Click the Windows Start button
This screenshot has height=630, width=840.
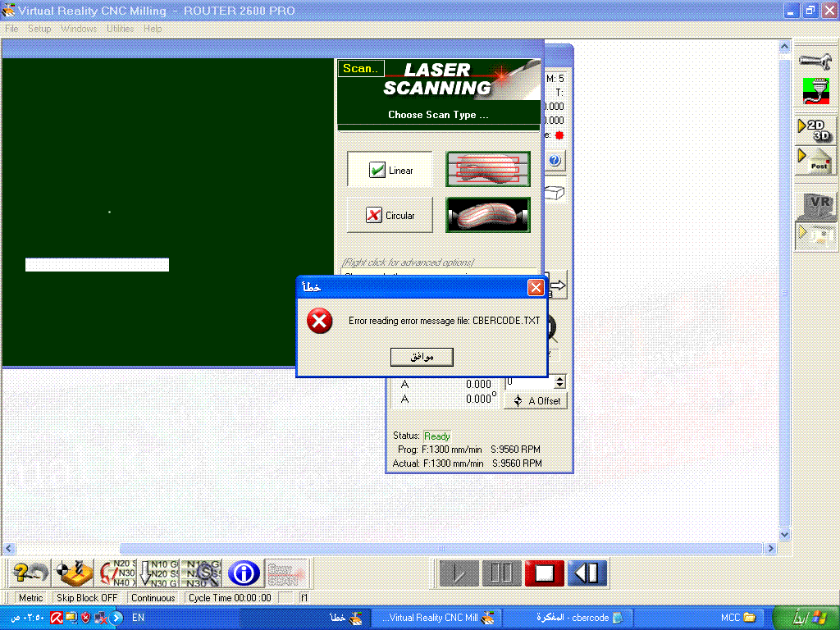click(x=806, y=618)
